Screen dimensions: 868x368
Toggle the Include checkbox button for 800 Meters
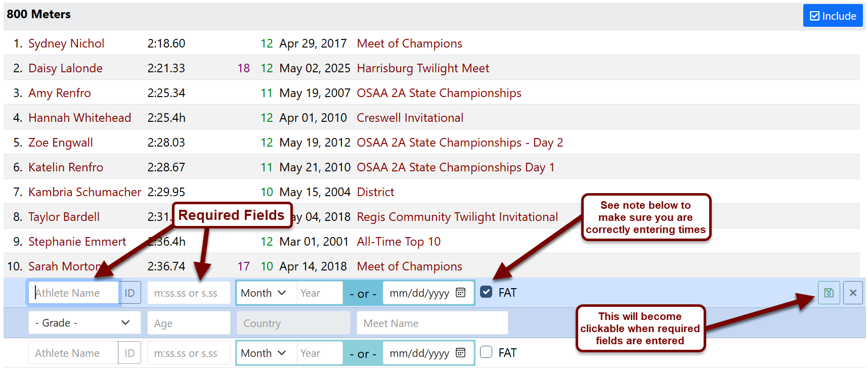tap(833, 16)
